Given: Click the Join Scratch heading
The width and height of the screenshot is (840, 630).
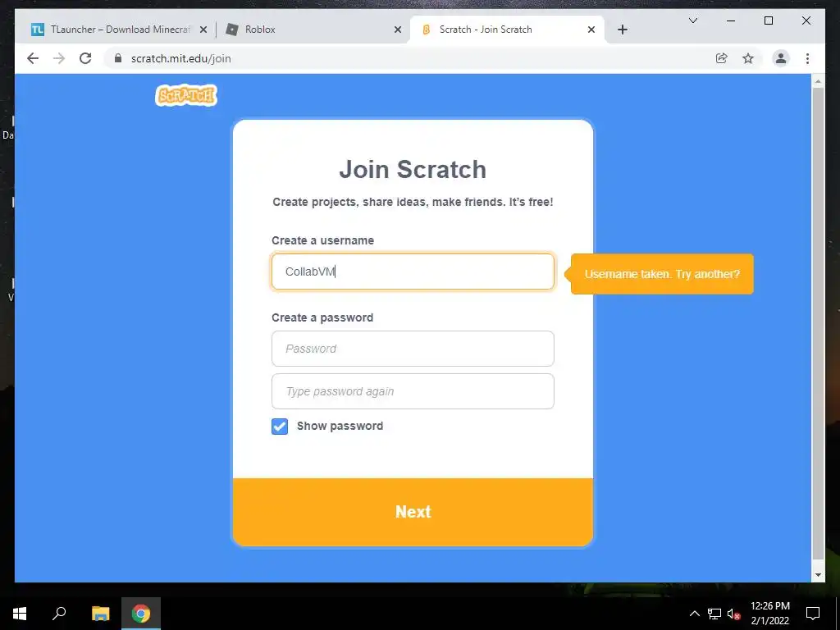Looking at the screenshot, I should pyautogui.click(x=413, y=170).
